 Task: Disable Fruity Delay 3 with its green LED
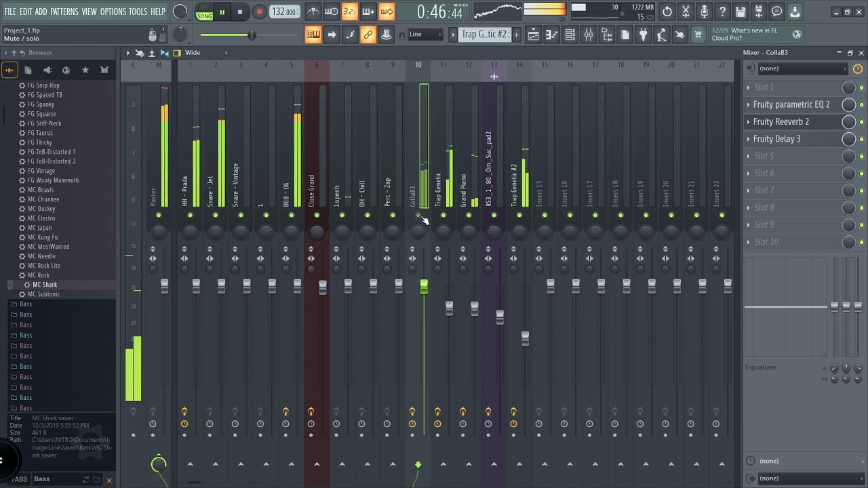click(862, 139)
